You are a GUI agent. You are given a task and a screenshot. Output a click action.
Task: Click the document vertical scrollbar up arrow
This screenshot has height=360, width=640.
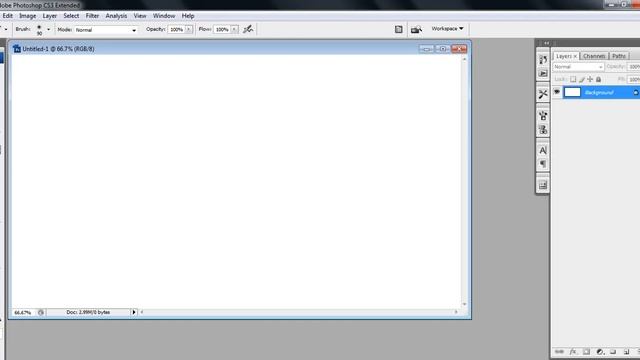click(x=464, y=60)
